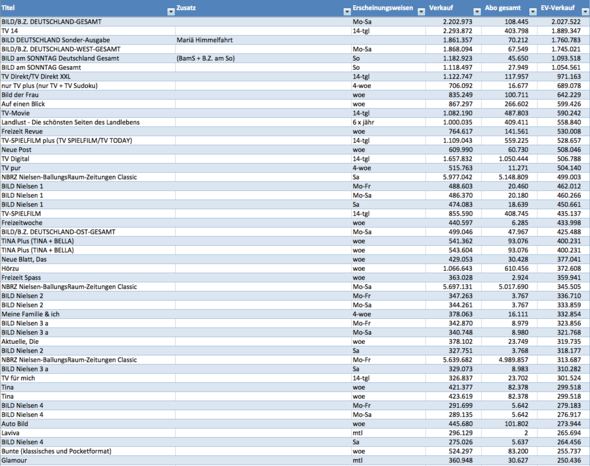Select the Freizeit Revue cell
Viewport: 590px width, 466px height.
tap(88, 131)
